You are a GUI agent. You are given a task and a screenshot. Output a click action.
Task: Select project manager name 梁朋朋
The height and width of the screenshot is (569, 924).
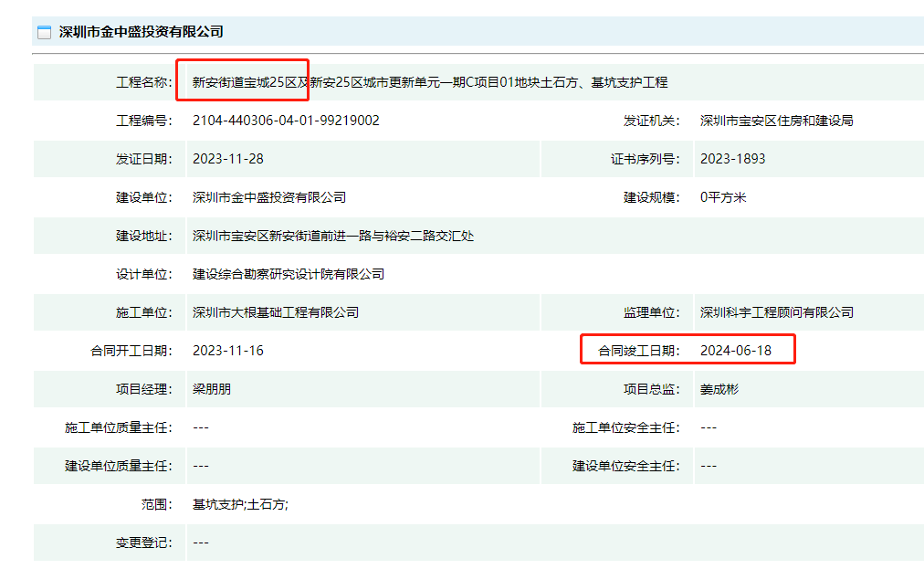[212, 389]
